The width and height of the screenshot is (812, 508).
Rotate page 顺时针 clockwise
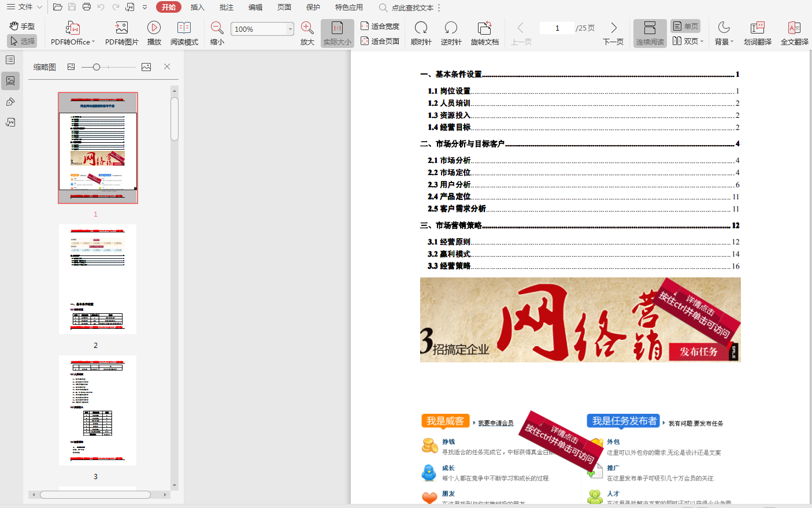pos(421,34)
